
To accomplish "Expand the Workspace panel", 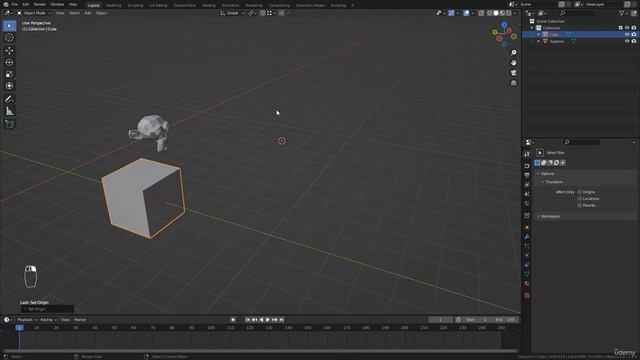I will pos(538,216).
